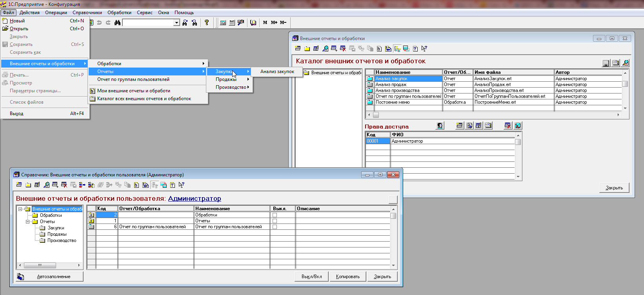The image size is (644, 295).
Task: Click the Автозаполнение button
Action: (50, 277)
